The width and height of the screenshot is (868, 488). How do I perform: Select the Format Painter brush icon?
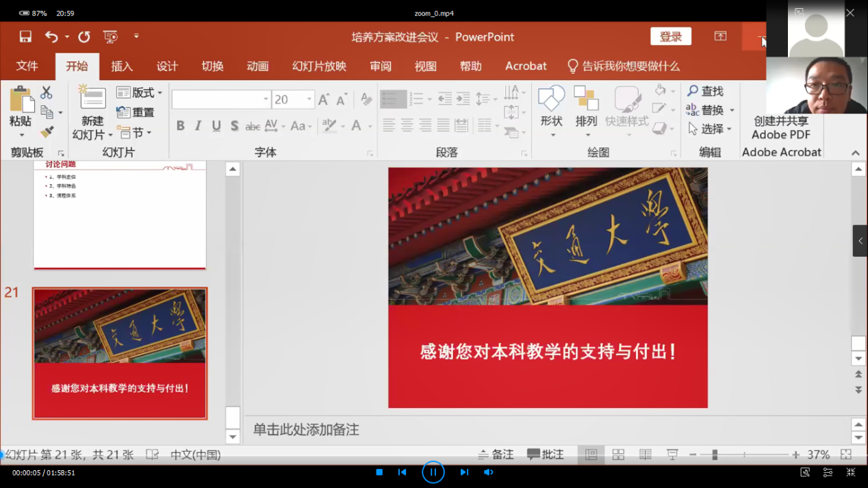(47, 132)
